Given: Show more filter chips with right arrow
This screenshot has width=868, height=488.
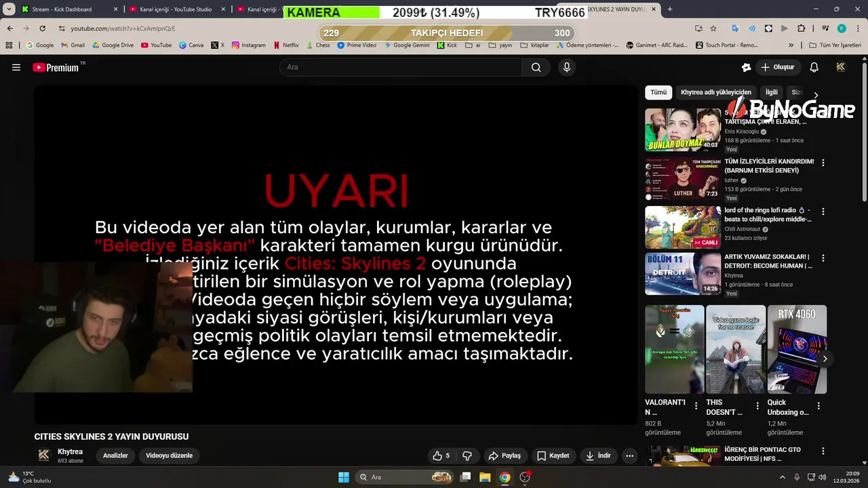Looking at the screenshot, I should pos(816,95).
